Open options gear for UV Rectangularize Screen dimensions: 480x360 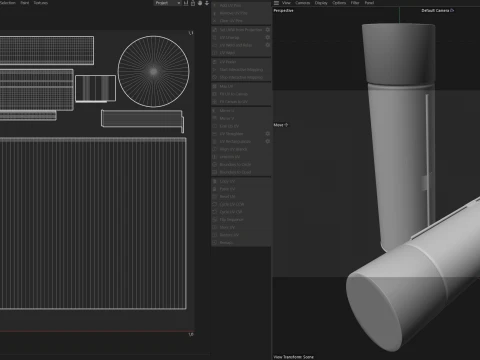coord(267,141)
